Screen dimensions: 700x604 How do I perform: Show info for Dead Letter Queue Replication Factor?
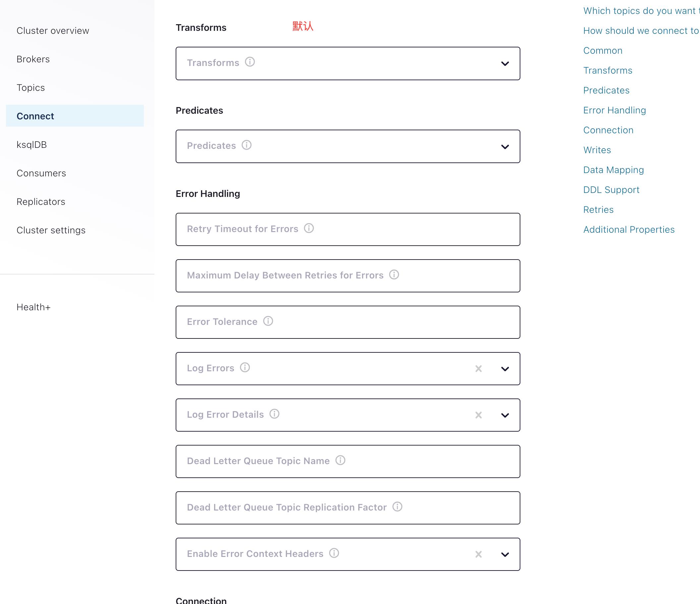pyautogui.click(x=397, y=507)
